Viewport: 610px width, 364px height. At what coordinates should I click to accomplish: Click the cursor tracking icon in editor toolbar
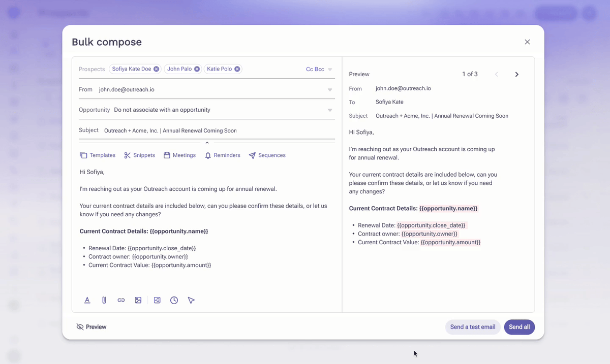click(x=191, y=300)
